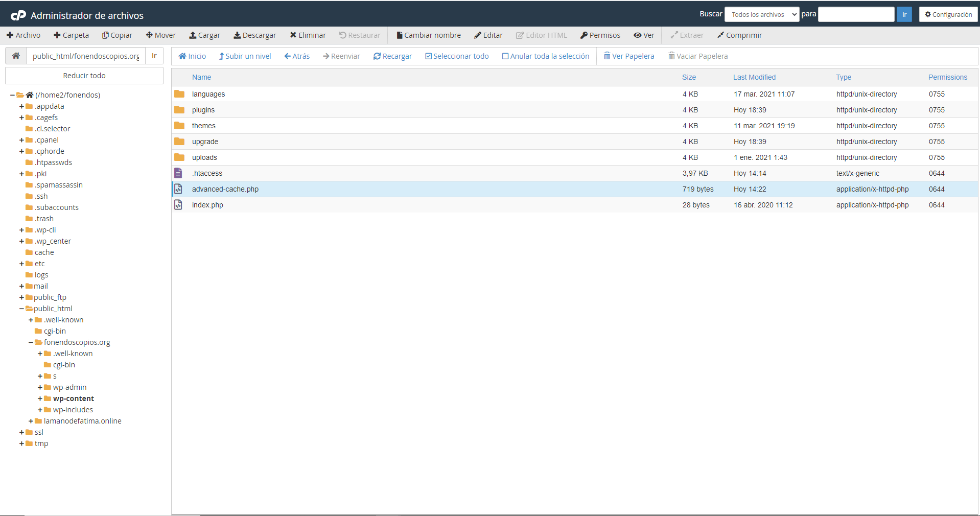
Task: Check Seleccionar todo
Action: [x=457, y=56]
